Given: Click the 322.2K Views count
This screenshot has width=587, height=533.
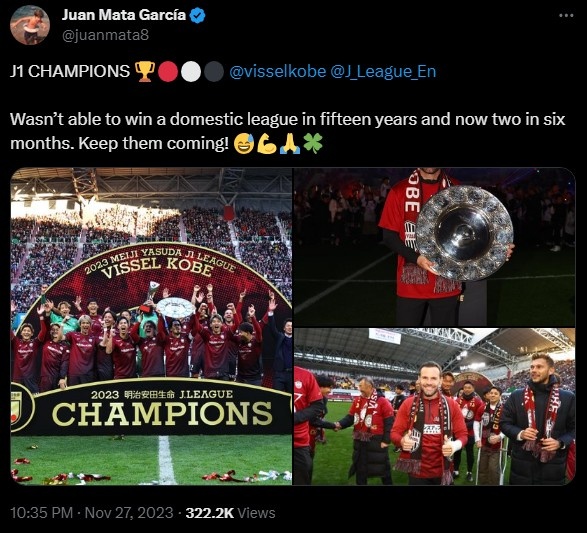Looking at the screenshot, I should tap(231, 513).
